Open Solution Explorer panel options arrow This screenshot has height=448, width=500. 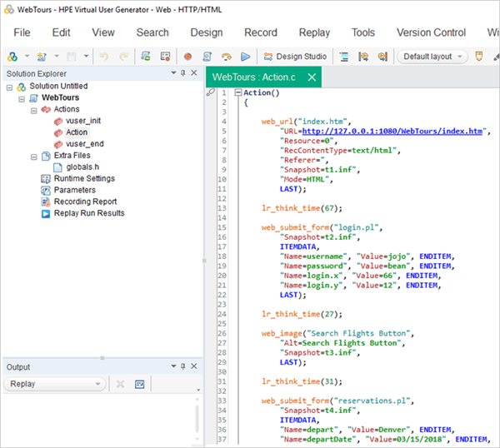click(x=174, y=73)
